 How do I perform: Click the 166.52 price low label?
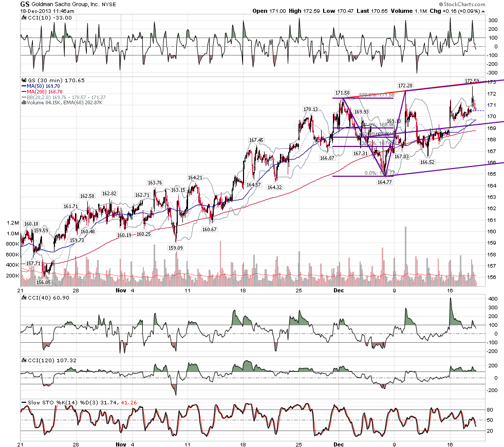[x=427, y=162]
